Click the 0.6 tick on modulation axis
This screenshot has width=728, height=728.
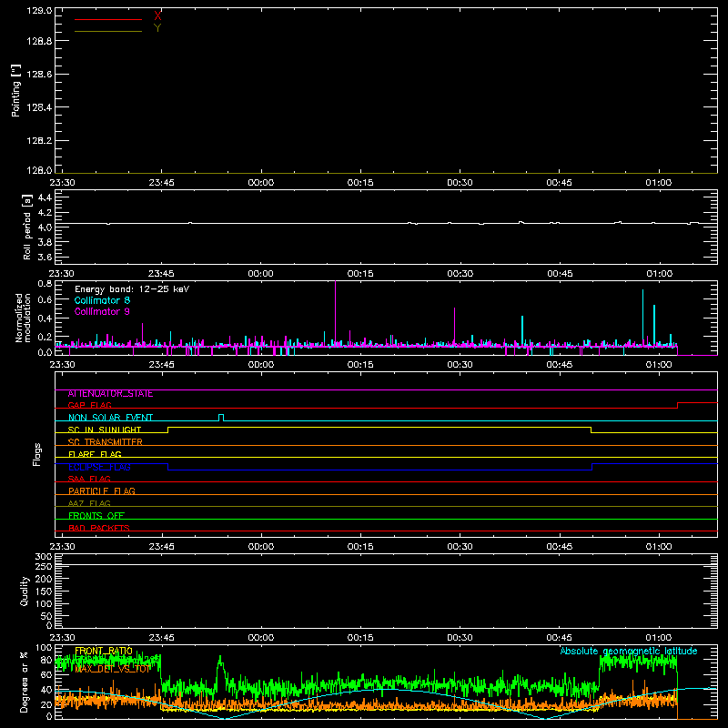[45, 300]
